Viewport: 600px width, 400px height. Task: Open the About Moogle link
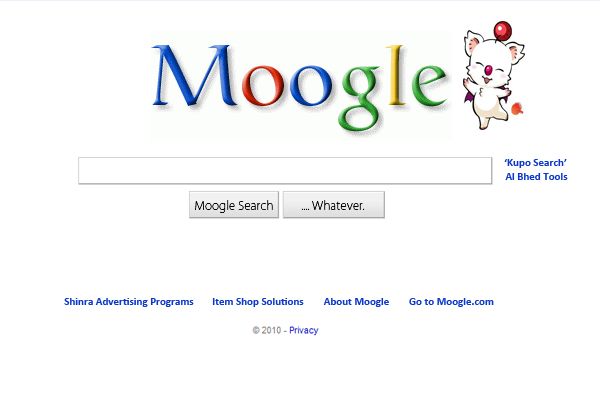click(x=356, y=302)
